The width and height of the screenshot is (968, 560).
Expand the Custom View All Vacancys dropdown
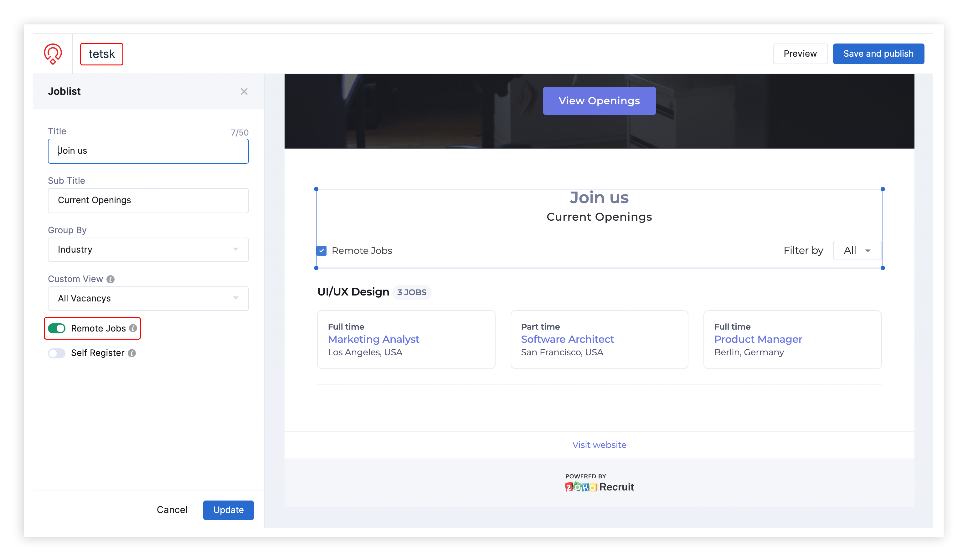[148, 298]
